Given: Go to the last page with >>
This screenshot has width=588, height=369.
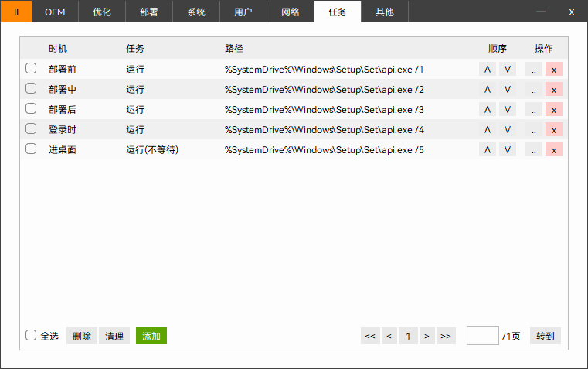Looking at the screenshot, I should tap(446, 337).
